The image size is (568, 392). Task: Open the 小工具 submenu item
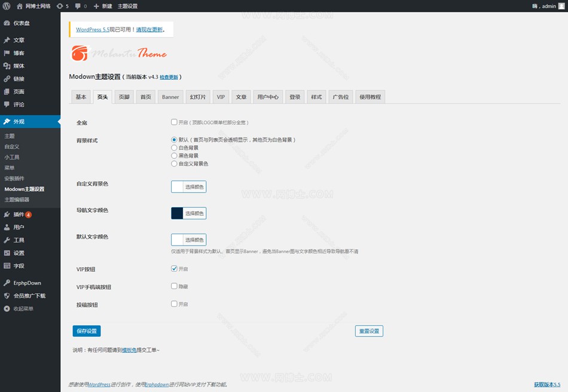click(x=12, y=157)
